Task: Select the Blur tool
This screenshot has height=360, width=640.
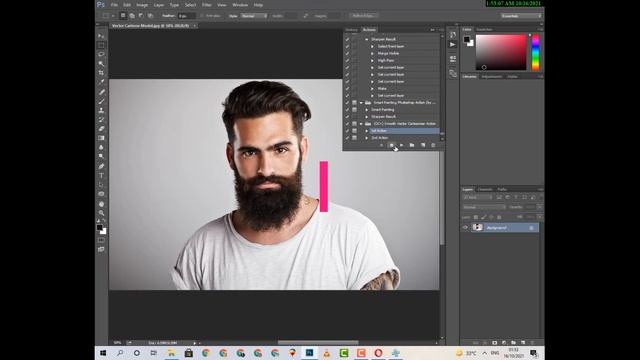Action: tap(101, 147)
